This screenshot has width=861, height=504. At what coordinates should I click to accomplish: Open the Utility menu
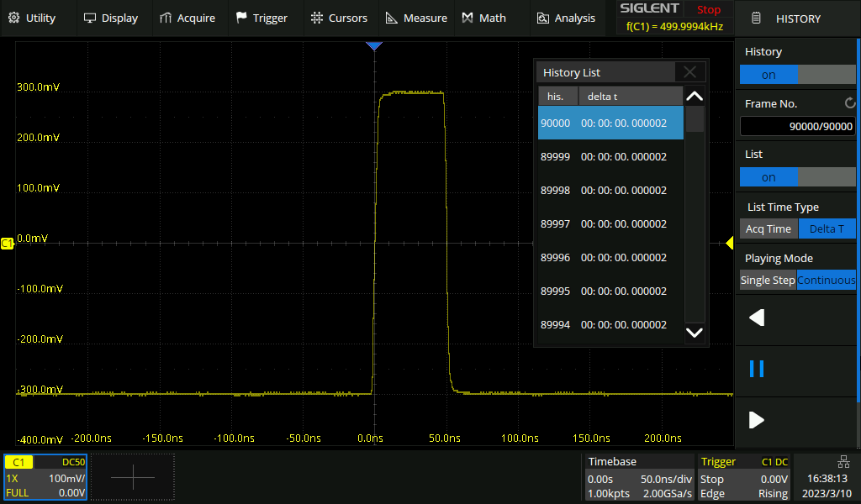(33, 18)
